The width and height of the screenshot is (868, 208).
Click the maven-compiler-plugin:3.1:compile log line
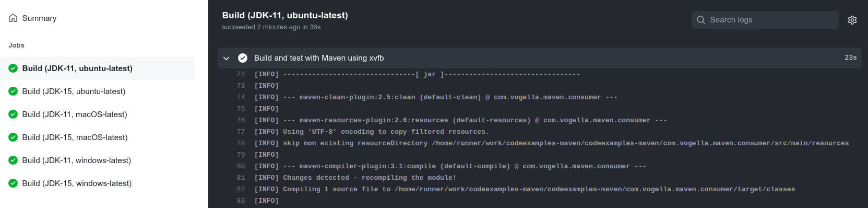coord(450,166)
